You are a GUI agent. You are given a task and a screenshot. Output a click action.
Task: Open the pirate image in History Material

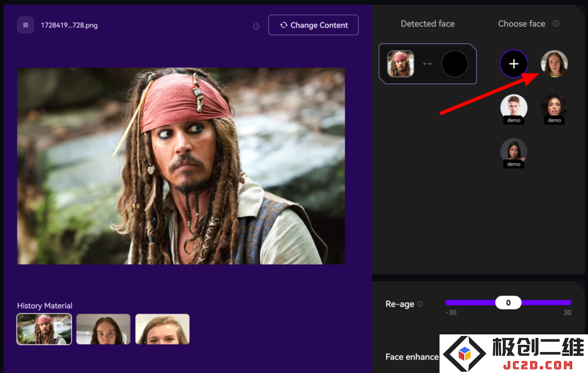click(x=45, y=329)
